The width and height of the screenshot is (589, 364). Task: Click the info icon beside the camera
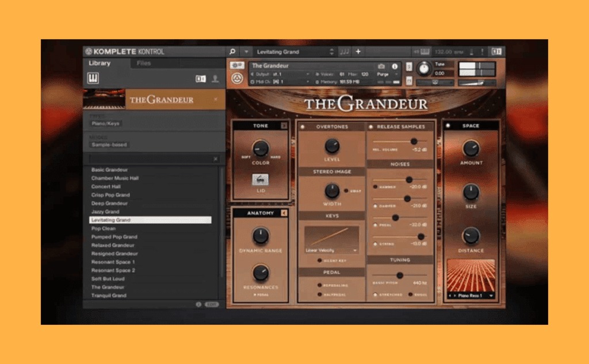pos(395,66)
